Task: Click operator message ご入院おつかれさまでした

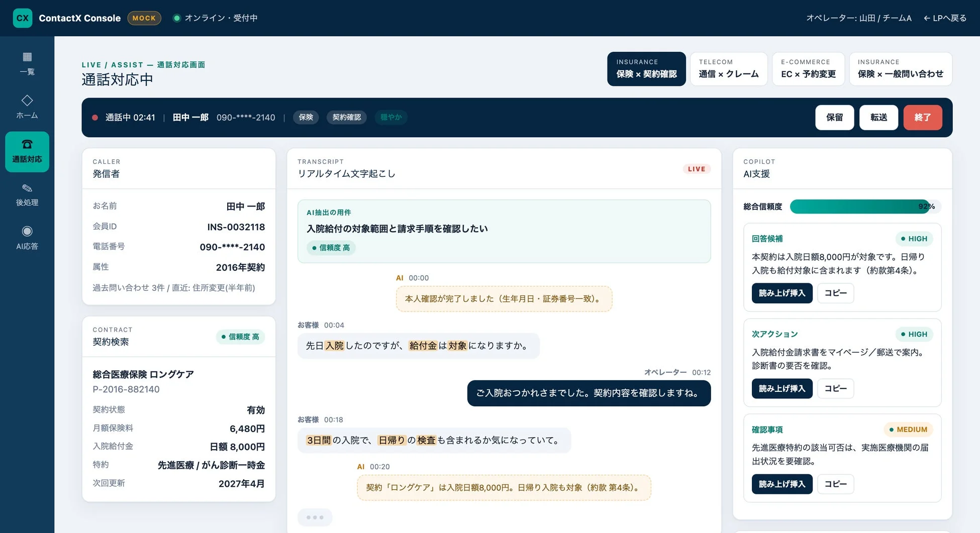Action: (x=589, y=393)
